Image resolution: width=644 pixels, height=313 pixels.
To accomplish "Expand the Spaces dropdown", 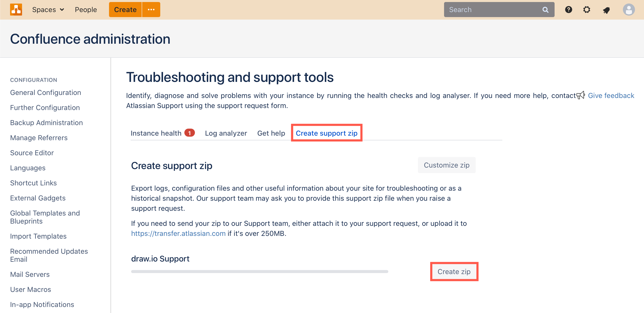I will coord(48,9).
